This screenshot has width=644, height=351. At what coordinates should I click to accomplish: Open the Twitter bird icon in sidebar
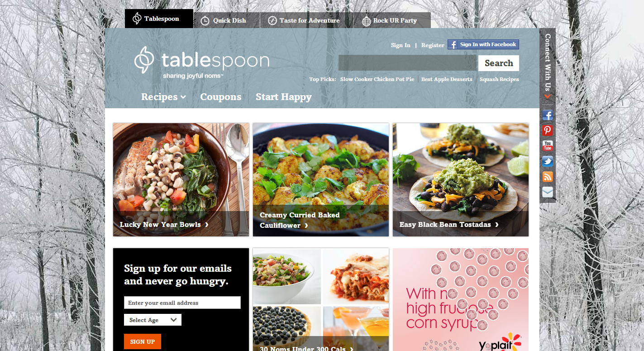tap(547, 161)
